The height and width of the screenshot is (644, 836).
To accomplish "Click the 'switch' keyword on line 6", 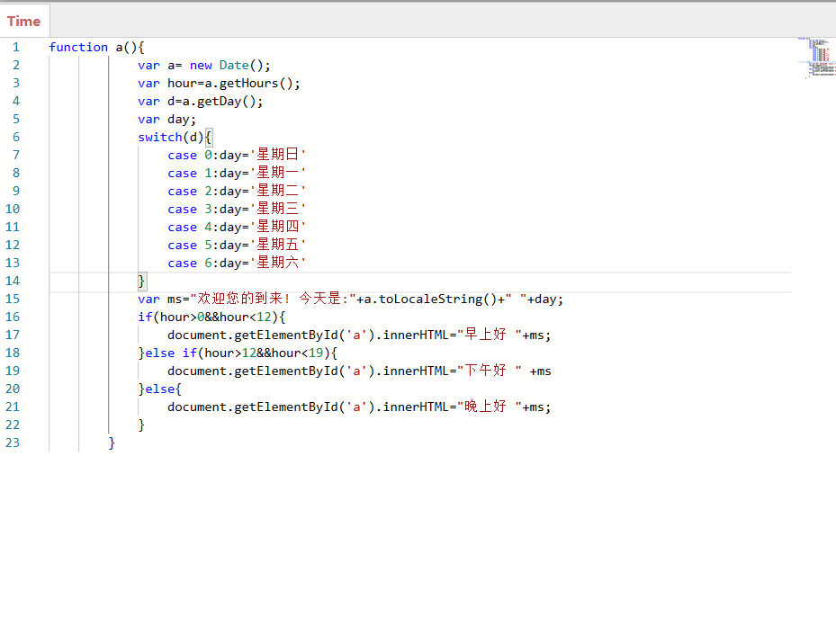I will 159,137.
